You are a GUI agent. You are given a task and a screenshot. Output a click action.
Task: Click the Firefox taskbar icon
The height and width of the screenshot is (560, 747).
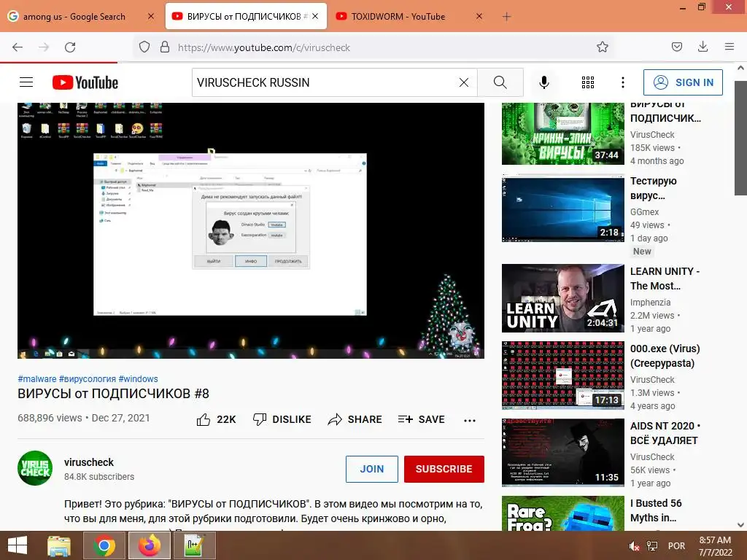tap(150, 545)
